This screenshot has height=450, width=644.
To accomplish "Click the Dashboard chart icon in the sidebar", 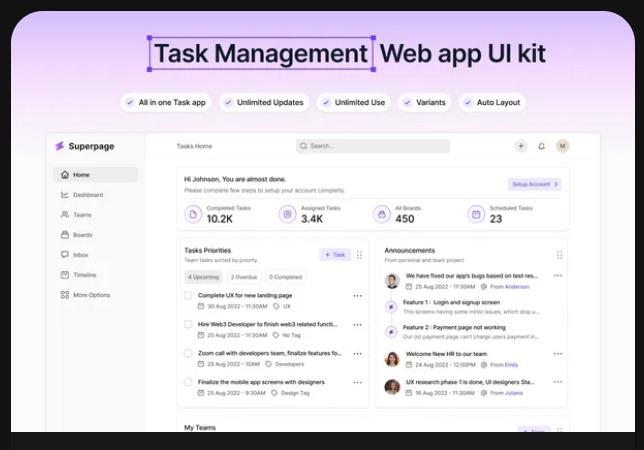I will point(65,195).
